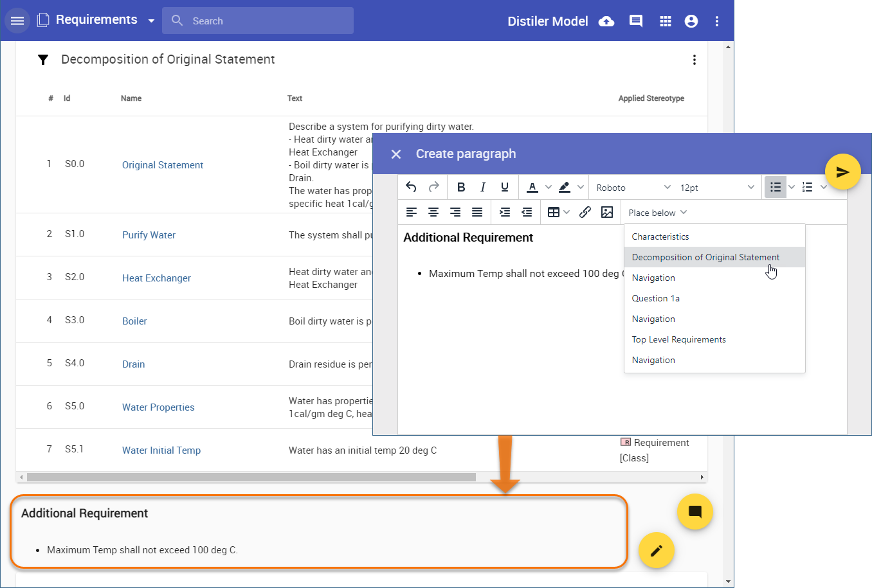This screenshot has height=588, width=872.
Task: Click the Bold formatting icon
Action: (x=461, y=187)
